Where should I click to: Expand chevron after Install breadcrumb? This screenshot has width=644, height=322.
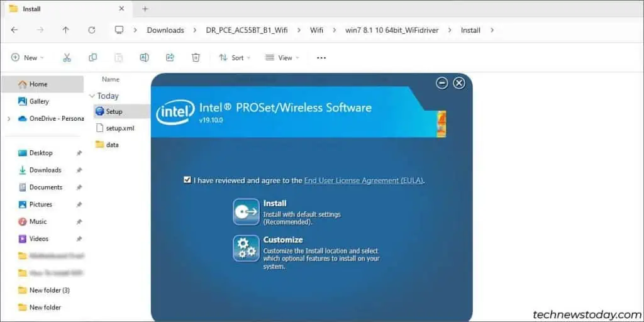coord(492,30)
